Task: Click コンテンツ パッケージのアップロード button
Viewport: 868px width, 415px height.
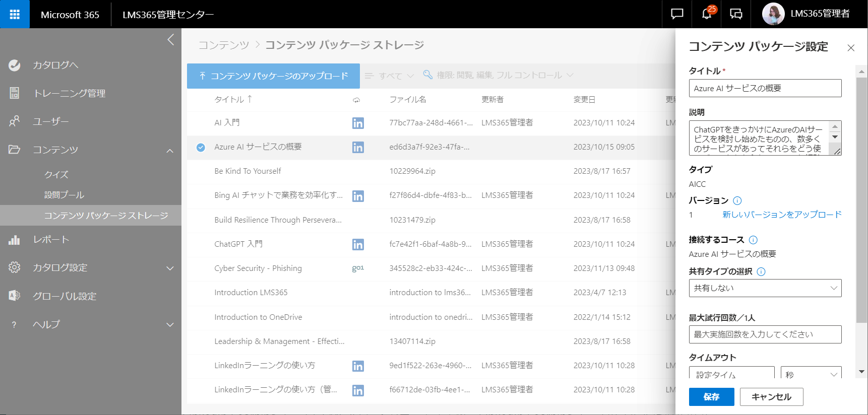Action: tap(273, 76)
